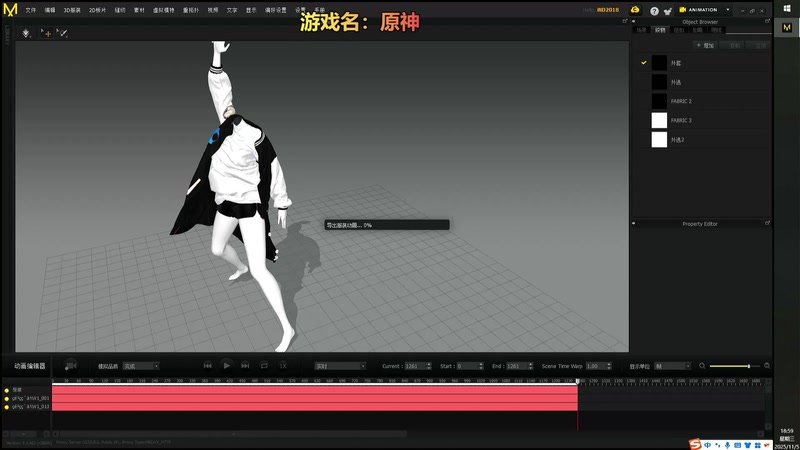Open the 2D板片 menu
Viewport: 800px width, 450px height.
point(97,10)
